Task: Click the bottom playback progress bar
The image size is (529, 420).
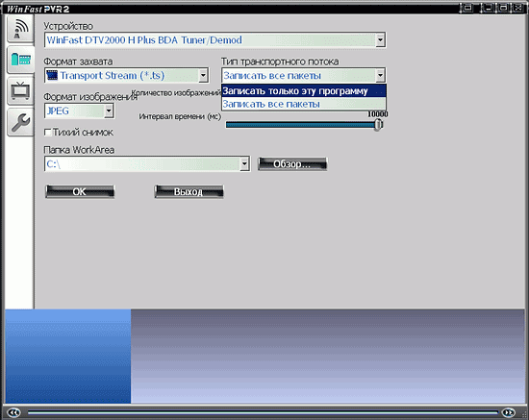Action: pyautogui.click(x=264, y=412)
